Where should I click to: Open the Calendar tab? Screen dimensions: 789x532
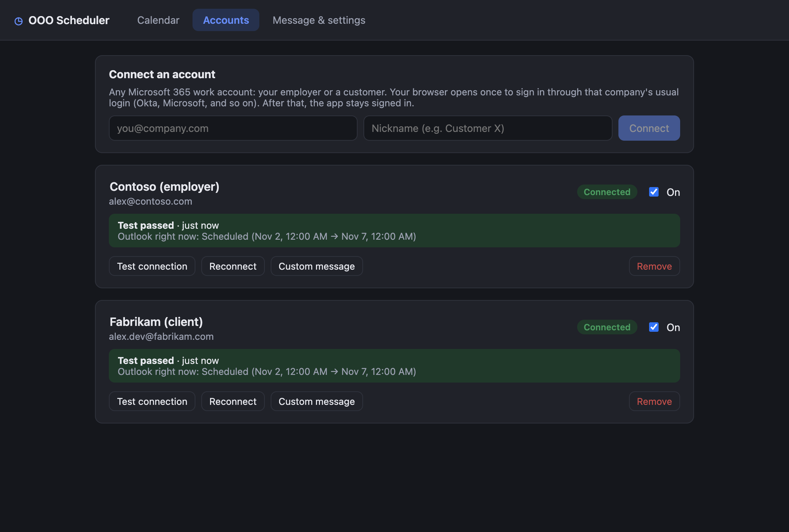pos(158,20)
